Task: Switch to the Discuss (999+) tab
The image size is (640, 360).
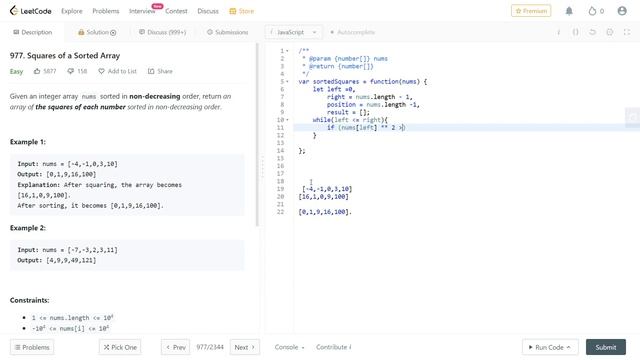Action: pyautogui.click(x=162, y=32)
